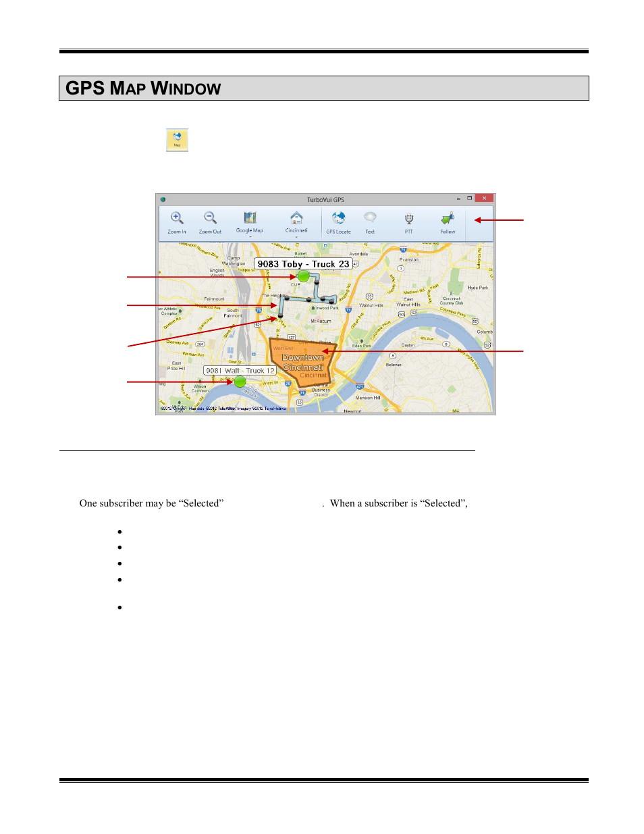The width and height of the screenshot is (644, 834).
Task: Click the PTT microphone icon
Action: (x=408, y=219)
